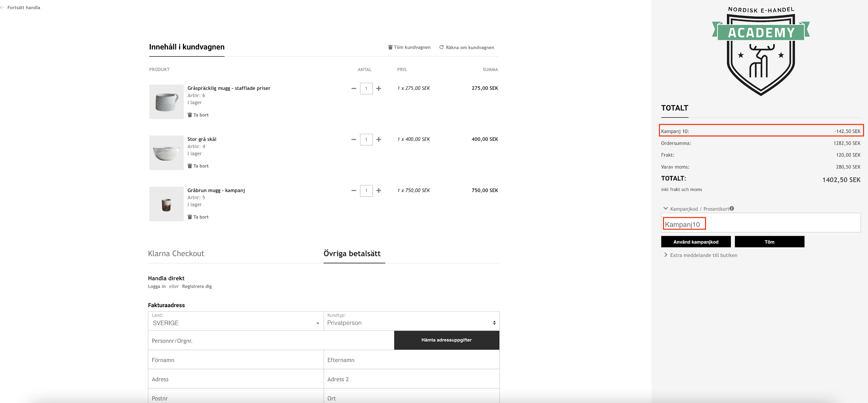Focus the Förnamn field
Viewport: 868px width, 403px height.
(x=236, y=360)
